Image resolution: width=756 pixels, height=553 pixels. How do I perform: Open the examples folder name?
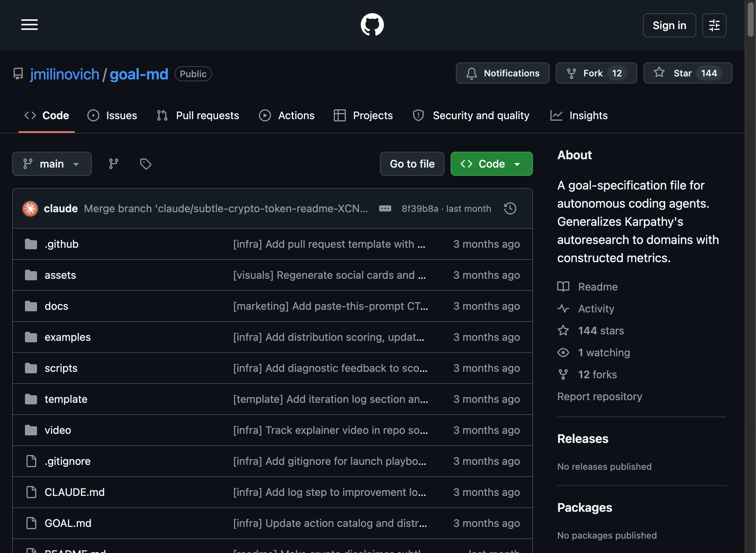(x=68, y=337)
